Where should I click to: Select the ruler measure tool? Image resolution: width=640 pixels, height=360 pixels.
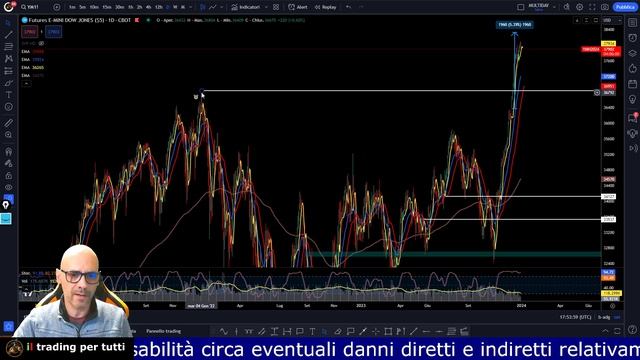click(x=9, y=122)
